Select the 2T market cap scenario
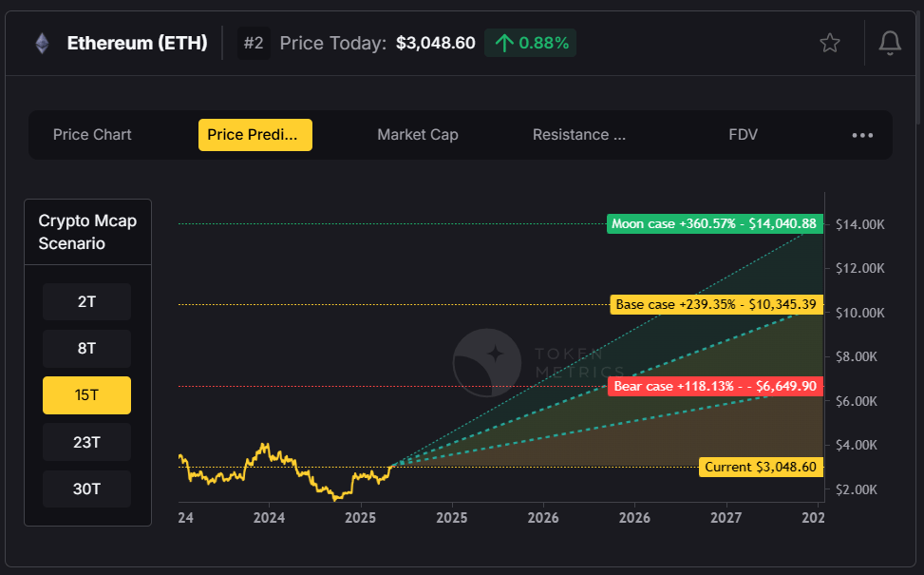 [86, 302]
